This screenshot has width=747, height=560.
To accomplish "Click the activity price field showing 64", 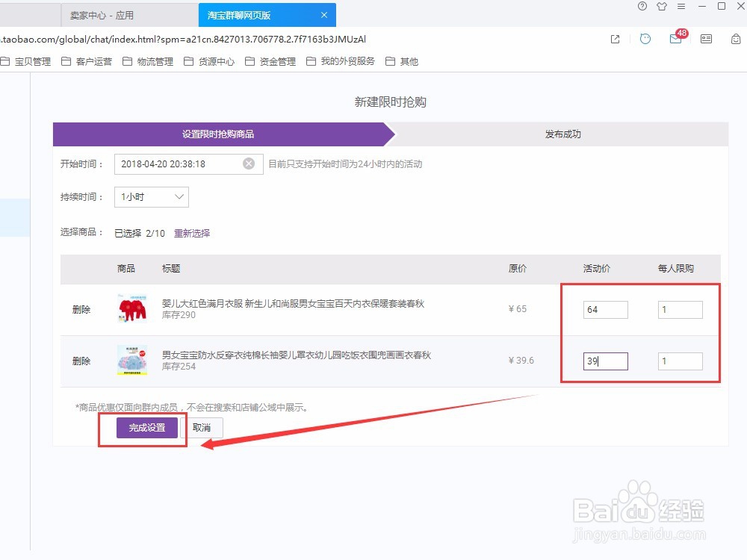I will pos(605,309).
